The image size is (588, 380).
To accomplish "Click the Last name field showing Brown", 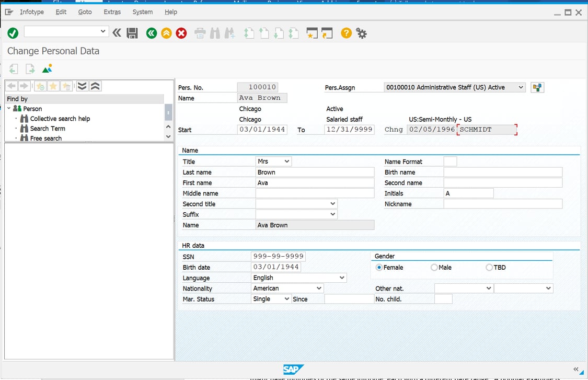I will click(314, 172).
